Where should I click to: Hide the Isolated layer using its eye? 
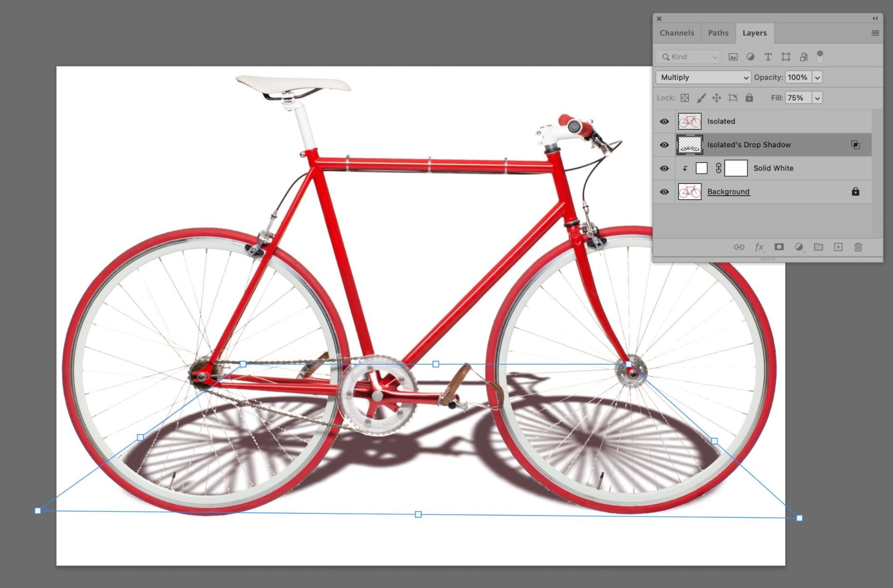click(664, 121)
